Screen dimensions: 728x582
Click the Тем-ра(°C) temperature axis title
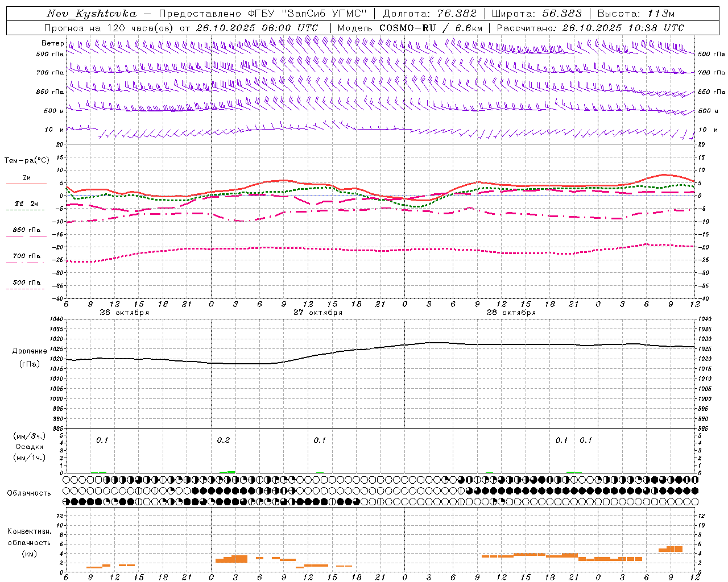coord(27,161)
